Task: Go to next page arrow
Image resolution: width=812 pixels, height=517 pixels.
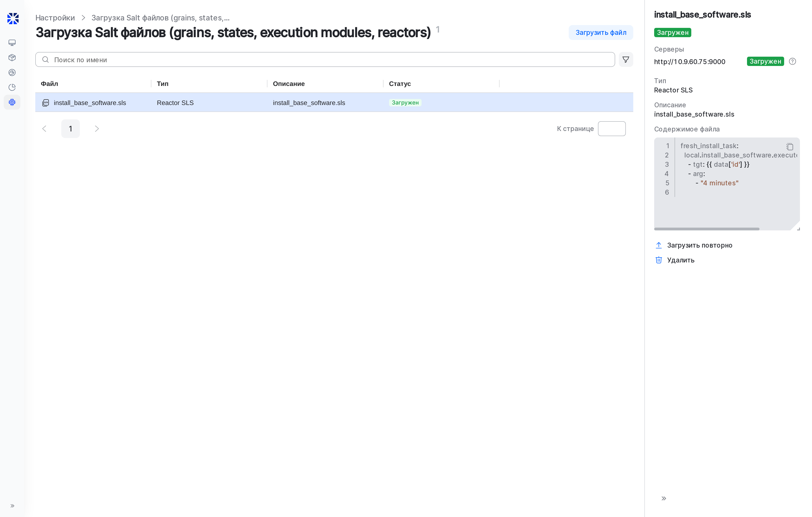Action: point(97,129)
